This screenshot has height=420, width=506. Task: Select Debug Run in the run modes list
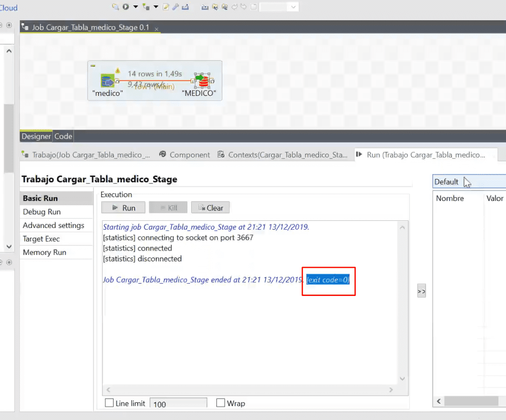tap(57, 212)
